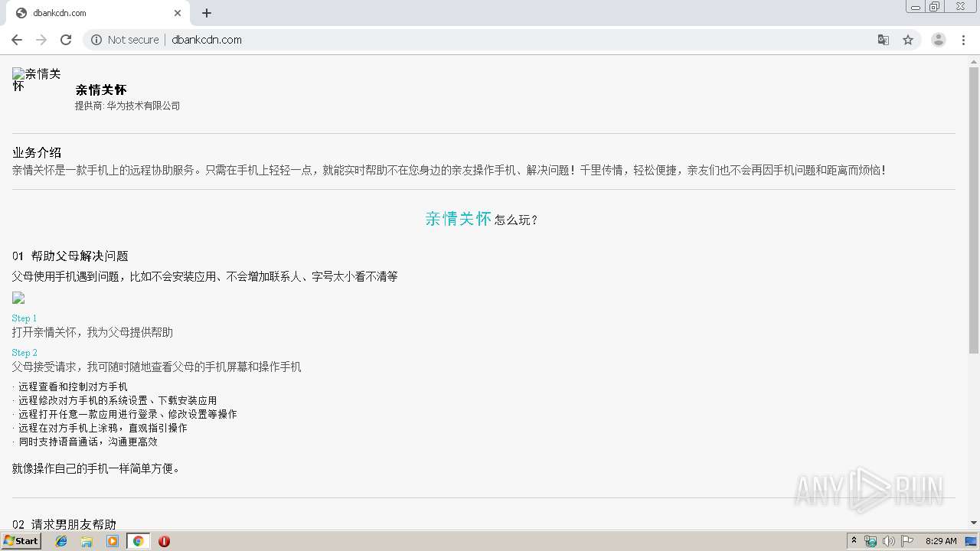Click the bullet 远程查看和控制对方手机
Screen dimensions: 980x551
point(73,386)
